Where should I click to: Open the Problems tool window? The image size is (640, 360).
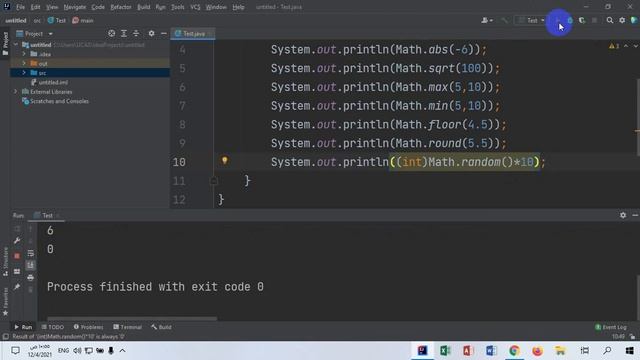point(89,327)
